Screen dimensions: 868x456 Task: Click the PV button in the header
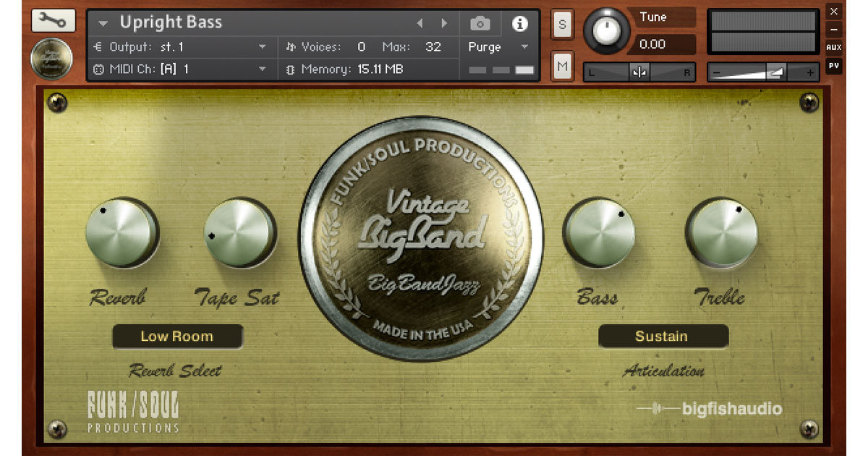pos(834,66)
